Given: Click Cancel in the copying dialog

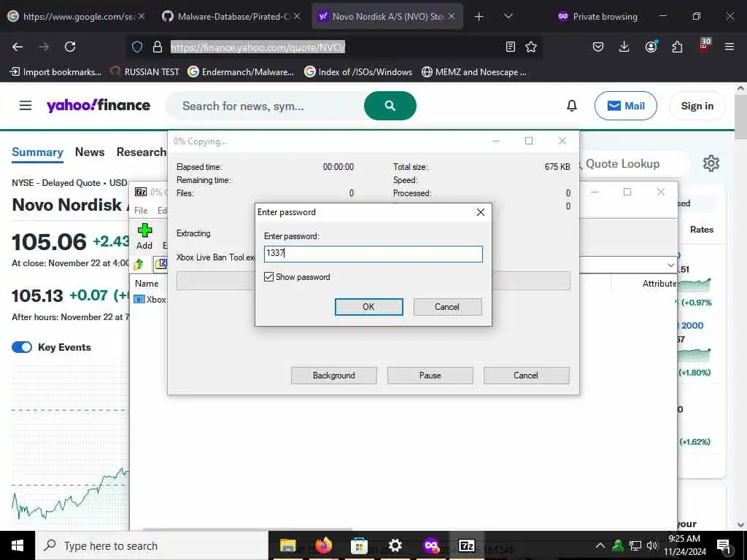Looking at the screenshot, I should 526,376.
